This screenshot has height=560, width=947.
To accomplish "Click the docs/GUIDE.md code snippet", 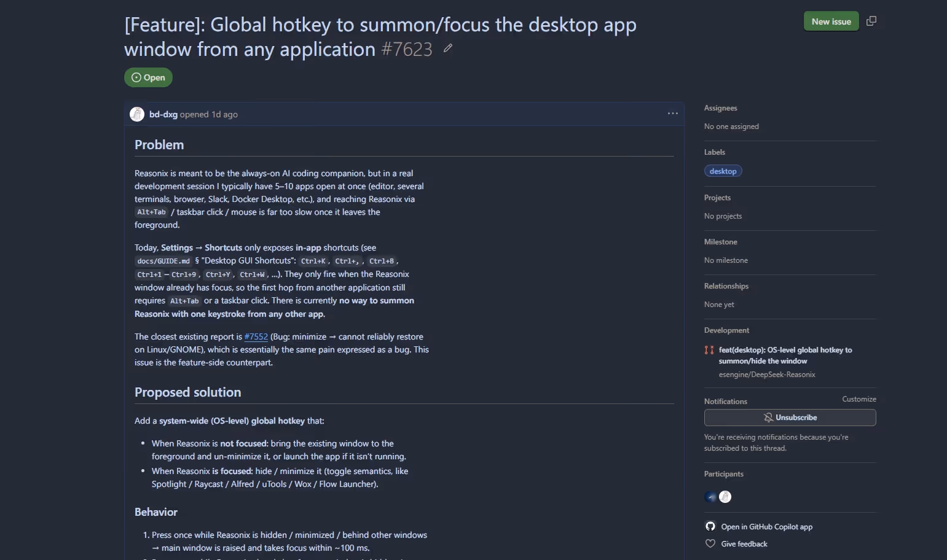I will click(x=163, y=261).
